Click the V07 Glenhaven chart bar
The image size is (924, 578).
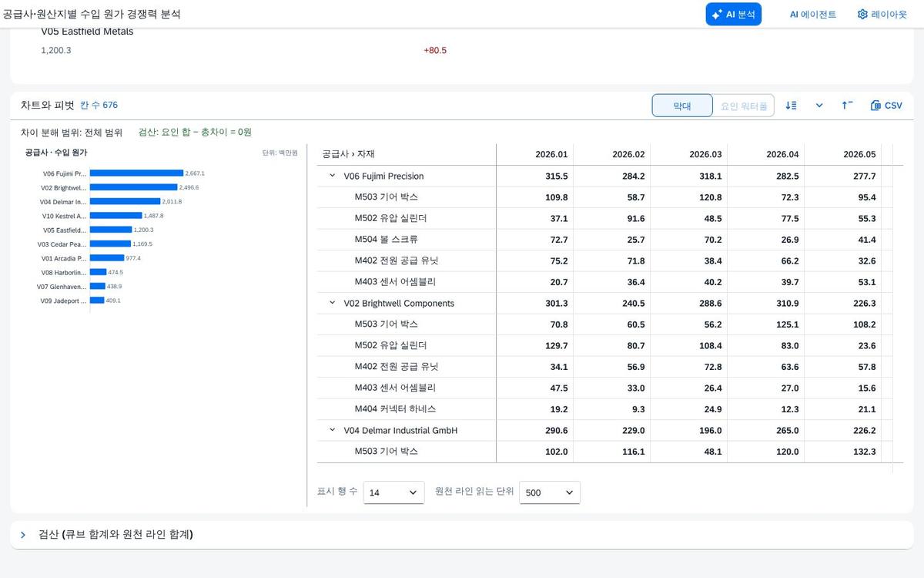click(x=98, y=286)
